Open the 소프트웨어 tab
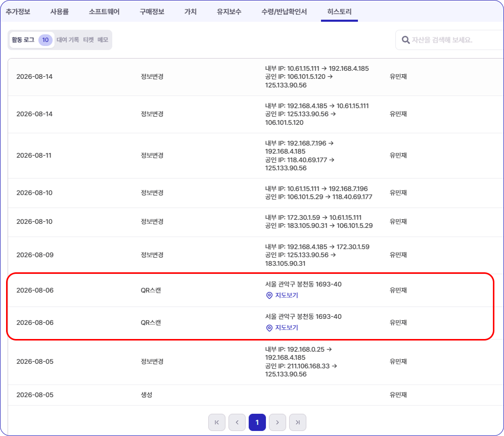504x436 pixels. 104,12
